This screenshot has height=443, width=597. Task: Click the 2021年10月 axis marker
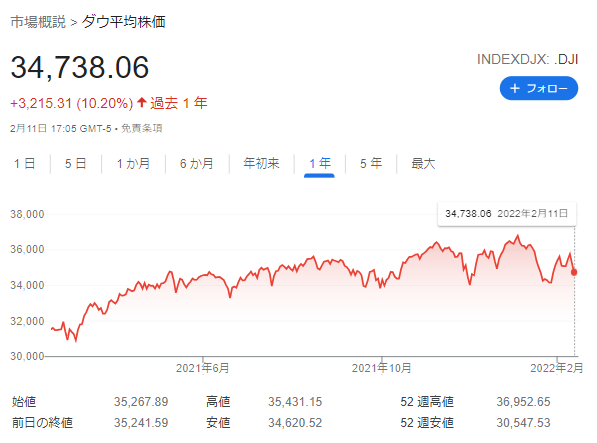[x=382, y=368]
